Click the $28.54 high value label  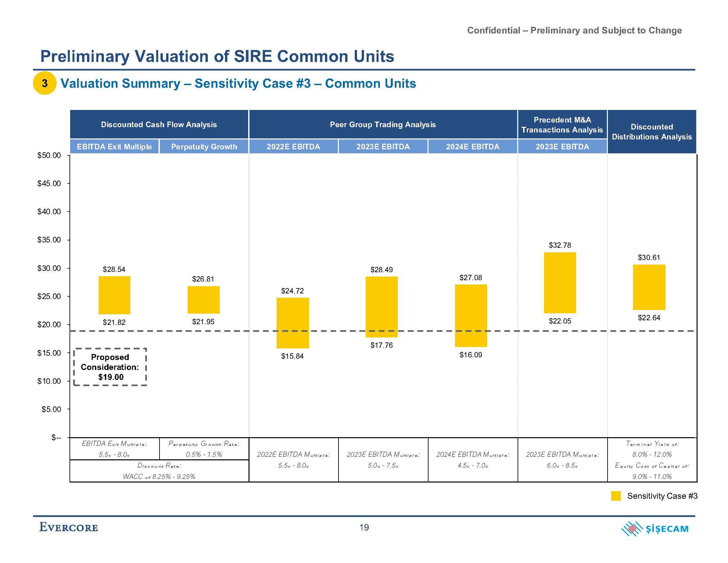(x=114, y=269)
